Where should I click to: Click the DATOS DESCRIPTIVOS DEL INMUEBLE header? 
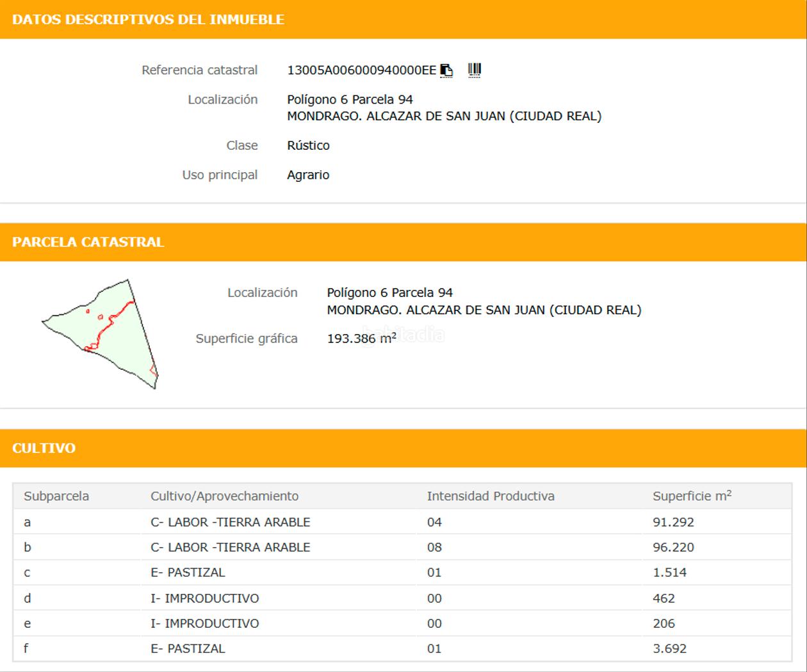click(x=148, y=20)
